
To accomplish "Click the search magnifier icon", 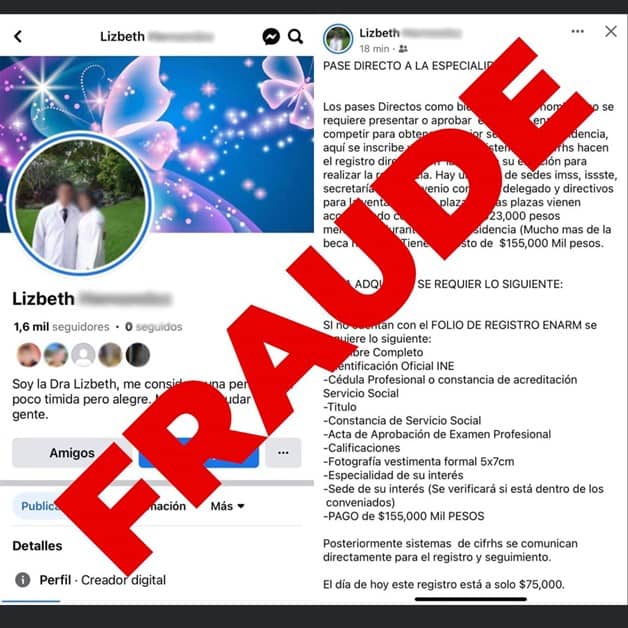I will click(295, 36).
